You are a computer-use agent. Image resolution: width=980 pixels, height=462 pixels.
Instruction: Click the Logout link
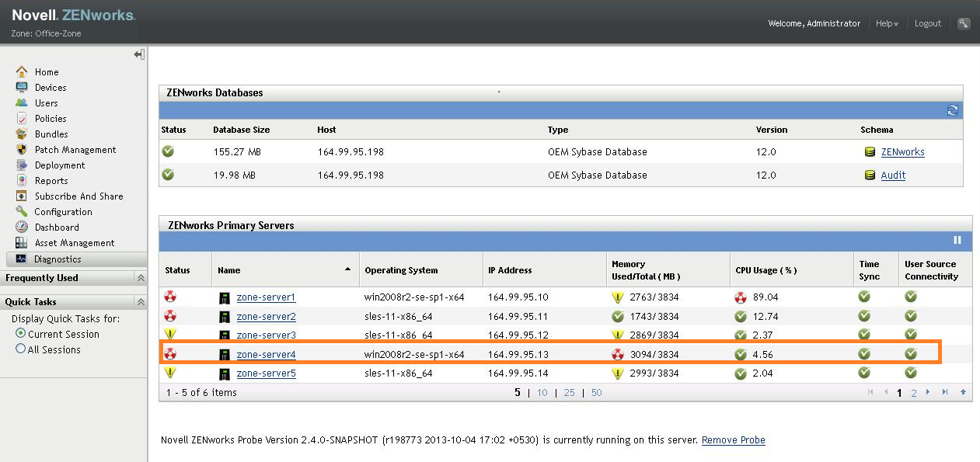(928, 23)
